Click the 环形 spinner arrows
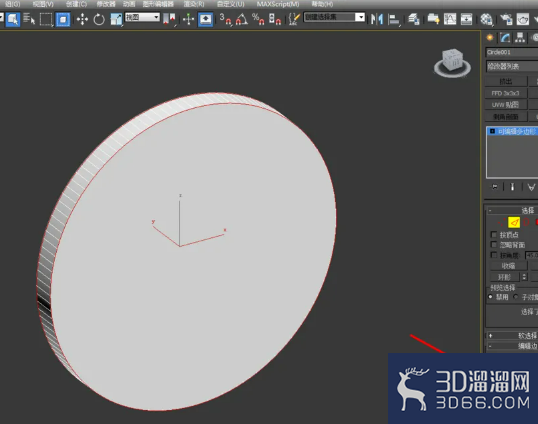 (x=524, y=277)
